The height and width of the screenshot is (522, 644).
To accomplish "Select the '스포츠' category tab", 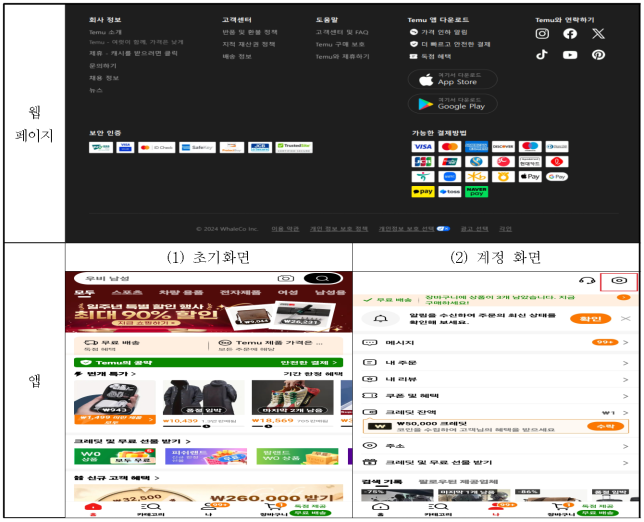I will coord(127,292).
